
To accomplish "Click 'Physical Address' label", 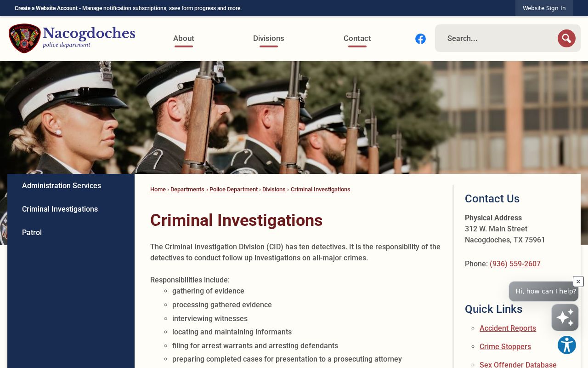I will 493,218.
